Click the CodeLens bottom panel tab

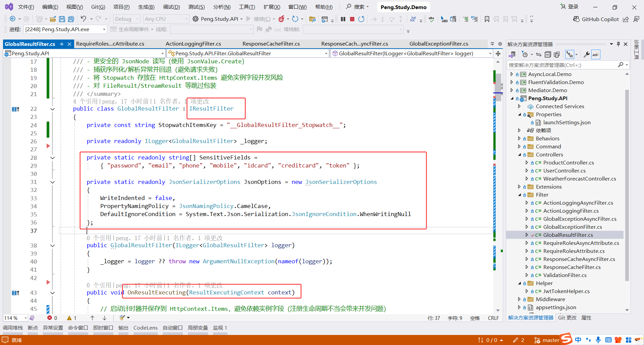[146, 328]
